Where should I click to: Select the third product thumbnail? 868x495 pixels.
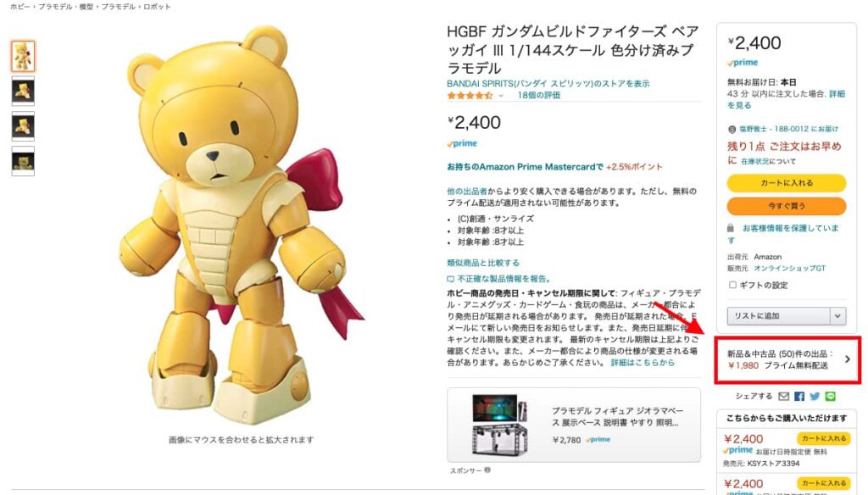click(x=23, y=127)
